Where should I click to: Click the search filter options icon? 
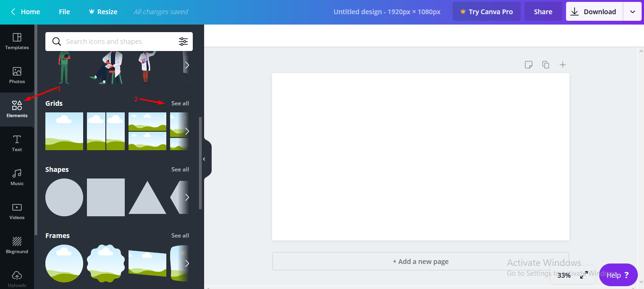tap(183, 42)
